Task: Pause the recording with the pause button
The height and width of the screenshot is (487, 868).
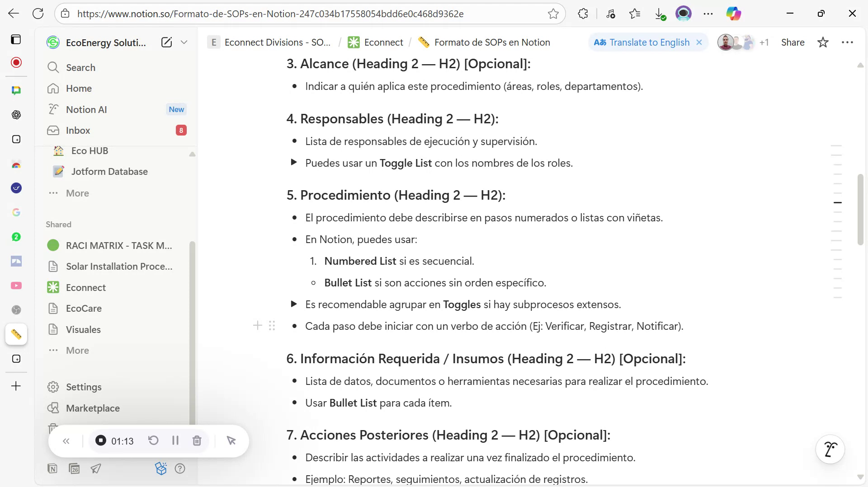Action: pyautogui.click(x=175, y=440)
